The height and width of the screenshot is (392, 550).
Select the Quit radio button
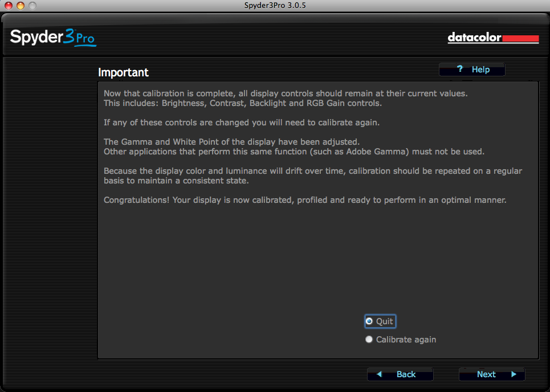click(369, 321)
